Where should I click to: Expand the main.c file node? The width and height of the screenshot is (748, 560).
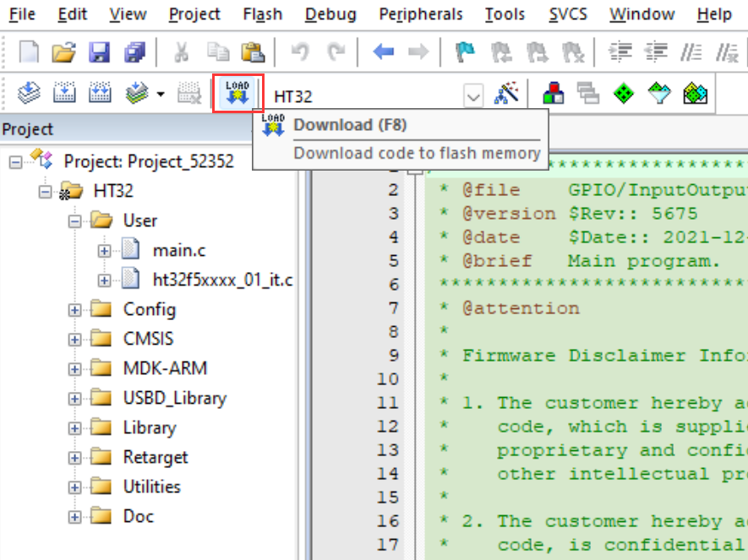click(105, 251)
